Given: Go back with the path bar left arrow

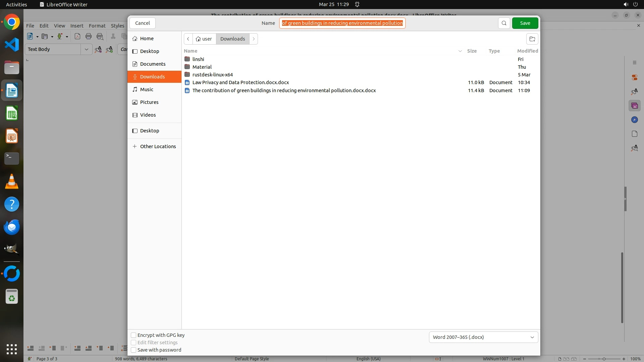Looking at the screenshot, I should [188, 39].
